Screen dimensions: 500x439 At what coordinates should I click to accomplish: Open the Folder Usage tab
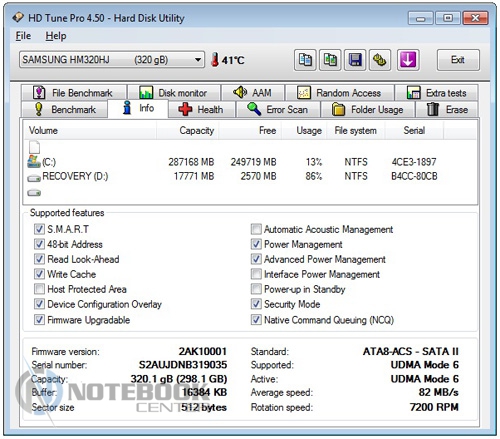368,109
